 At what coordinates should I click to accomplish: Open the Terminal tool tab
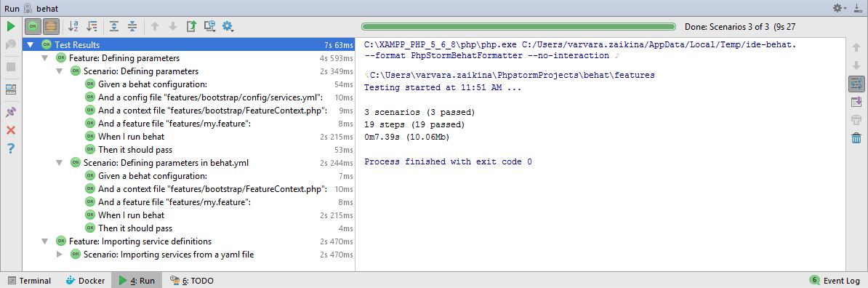pyautogui.click(x=29, y=281)
